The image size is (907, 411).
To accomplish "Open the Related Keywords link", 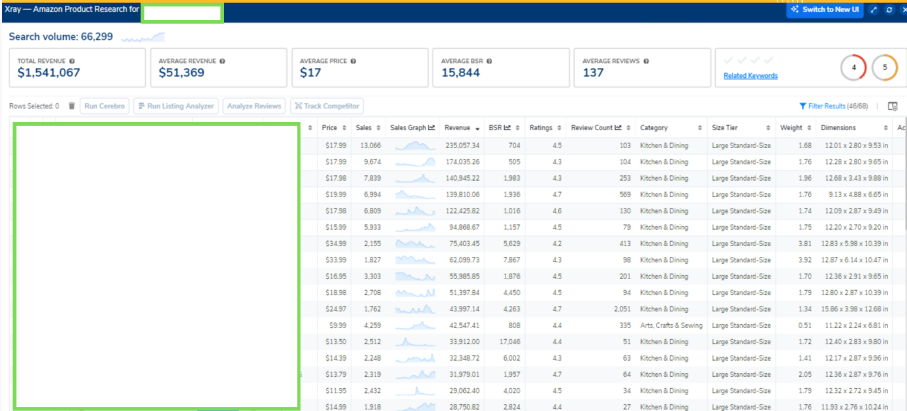I will (x=750, y=76).
